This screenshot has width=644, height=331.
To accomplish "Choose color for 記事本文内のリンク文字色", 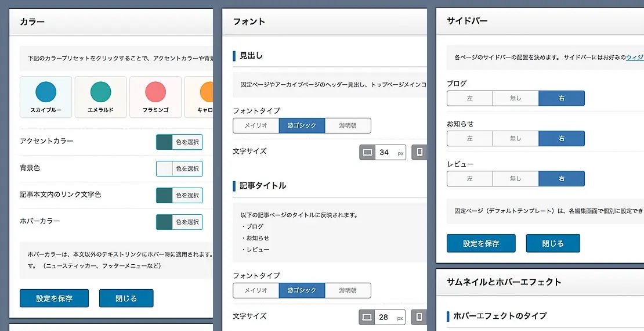I will pyautogui.click(x=179, y=195).
